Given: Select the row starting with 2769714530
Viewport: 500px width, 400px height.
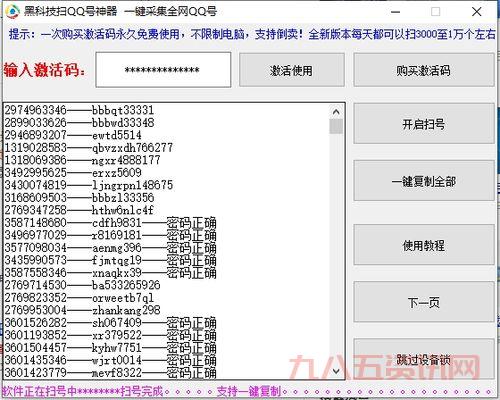Looking at the screenshot, I should 82,285.
